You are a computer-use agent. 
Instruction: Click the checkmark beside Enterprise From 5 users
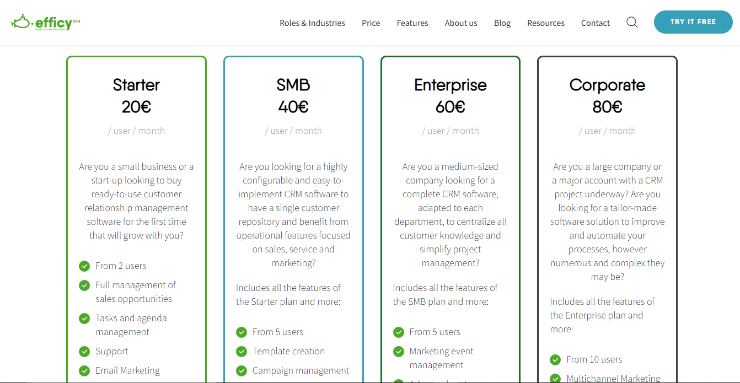pyautogui.click(x=399, y=332)
